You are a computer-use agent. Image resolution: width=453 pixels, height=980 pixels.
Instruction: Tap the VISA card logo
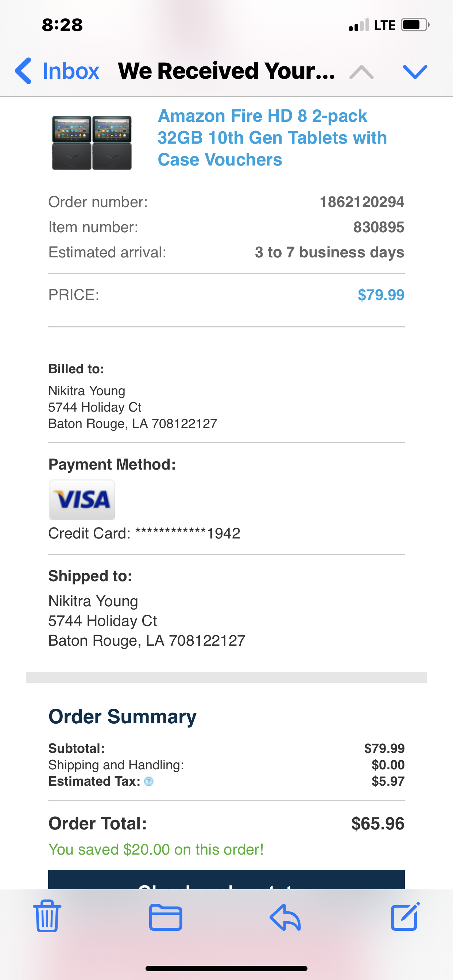[x=82, y=499]
